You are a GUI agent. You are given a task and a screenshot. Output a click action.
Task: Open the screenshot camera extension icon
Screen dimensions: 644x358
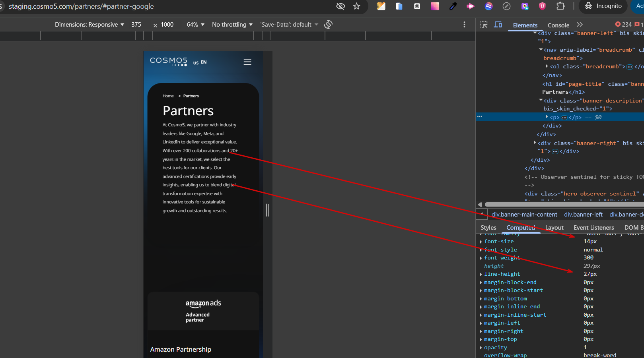click(417, 6)
